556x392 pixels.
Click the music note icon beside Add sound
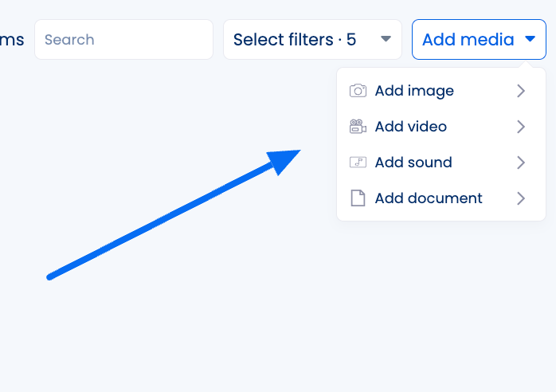358,163
